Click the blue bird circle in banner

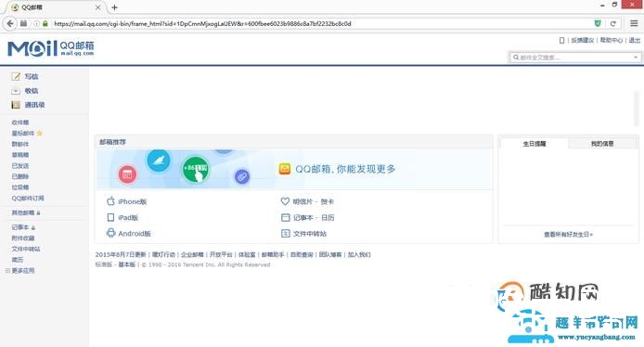[159, 161]
